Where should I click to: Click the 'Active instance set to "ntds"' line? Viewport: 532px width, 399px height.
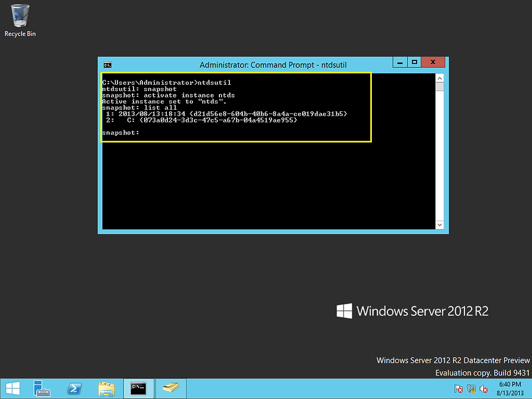click(x=164, y=102)
